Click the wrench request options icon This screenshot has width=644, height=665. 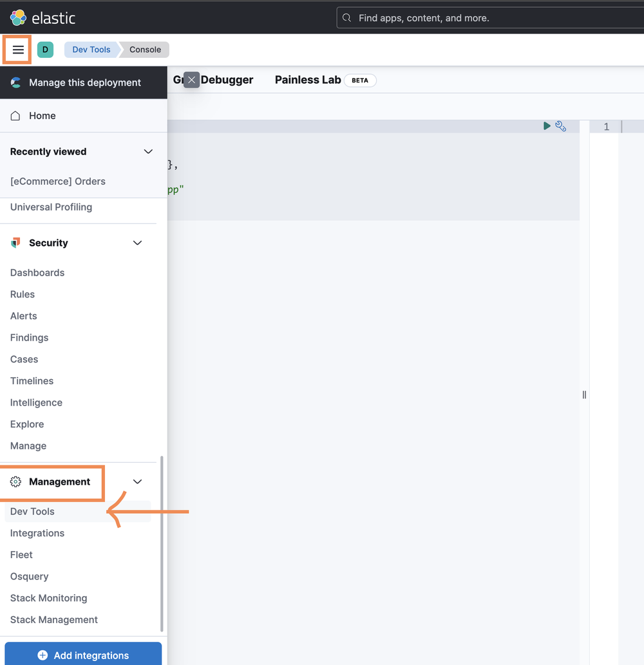pos(560,126)
